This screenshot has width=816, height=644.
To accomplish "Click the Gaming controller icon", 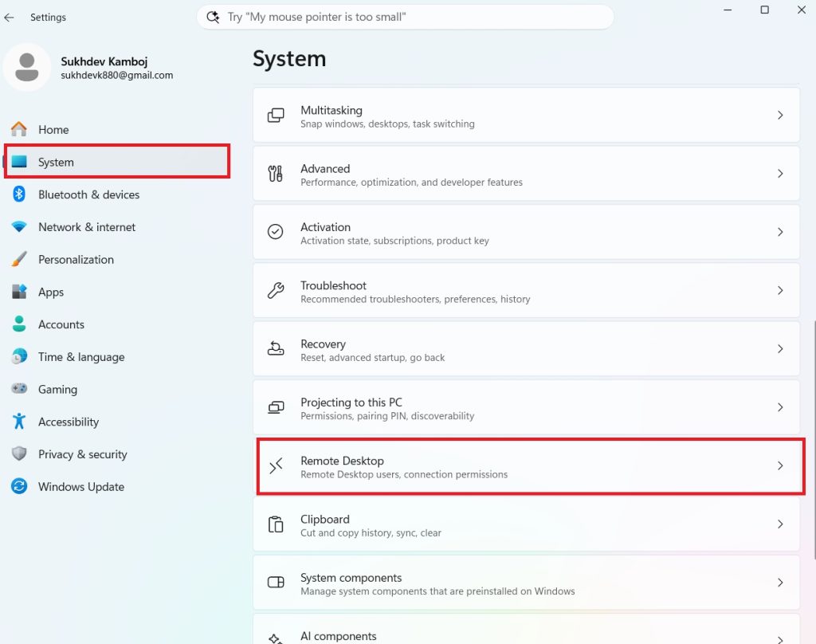I will point(19,389).
